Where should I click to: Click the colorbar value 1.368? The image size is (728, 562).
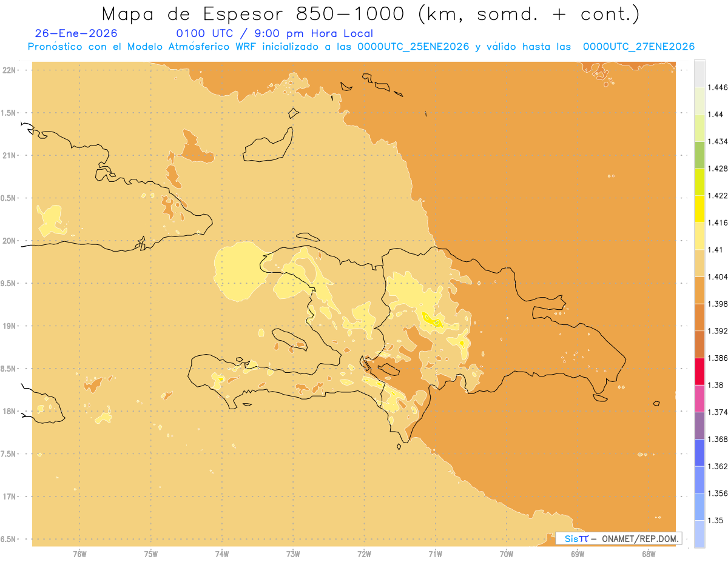[717, 440]
